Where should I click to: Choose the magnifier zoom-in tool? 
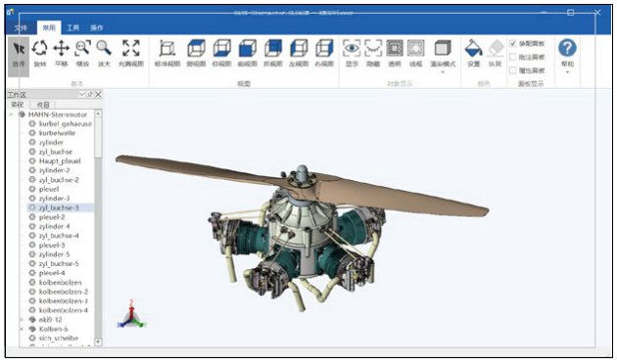(104, 53)
